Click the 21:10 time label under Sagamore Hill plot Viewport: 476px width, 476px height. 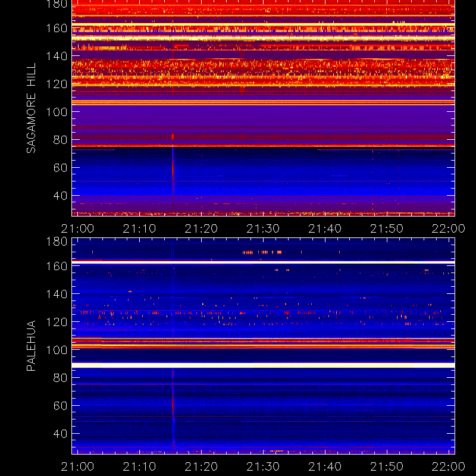click(139, 228)
